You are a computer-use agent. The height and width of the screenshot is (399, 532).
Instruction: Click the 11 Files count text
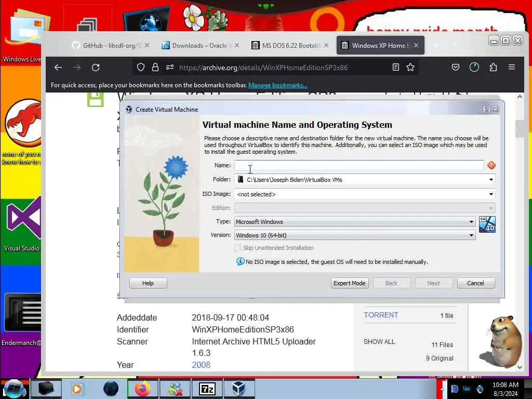coord(442,345)
